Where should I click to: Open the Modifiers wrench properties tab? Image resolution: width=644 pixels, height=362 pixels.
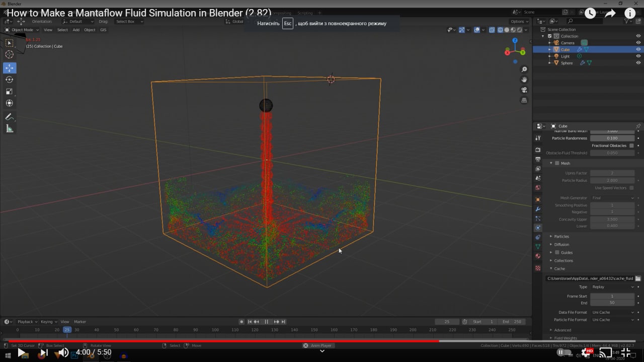point(538,209)
